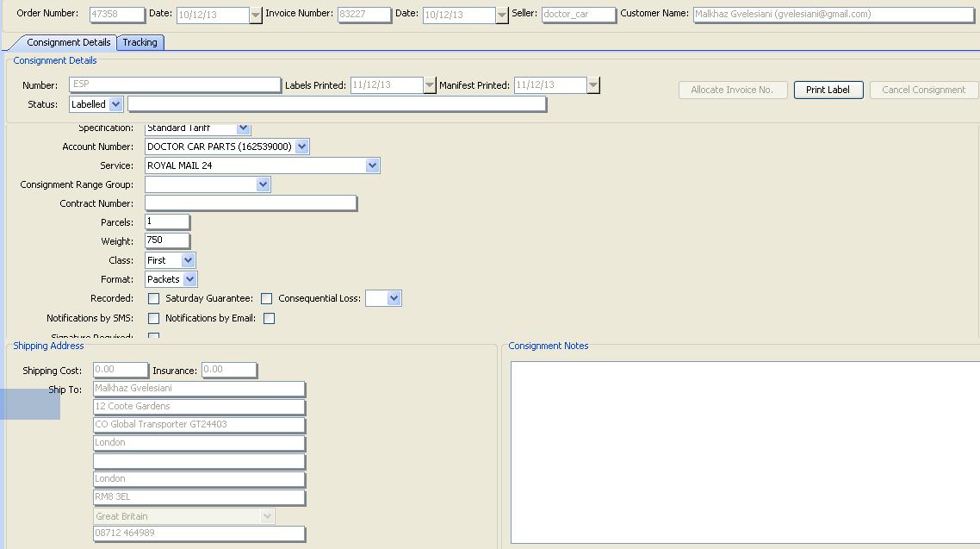The image size is (980, 549).
Task: Open the Manifest Printed date picker
Action: click(593, 85)
